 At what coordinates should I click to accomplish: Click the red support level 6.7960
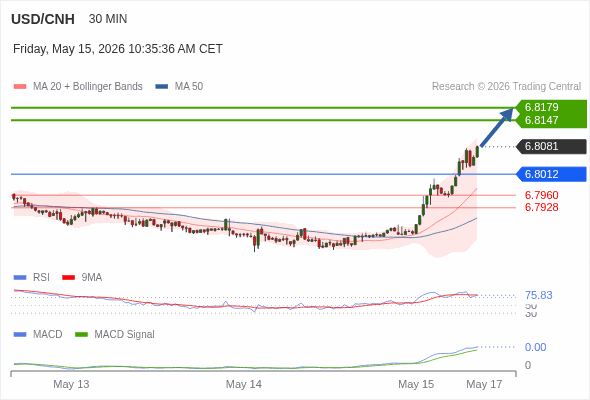(541, 195)
